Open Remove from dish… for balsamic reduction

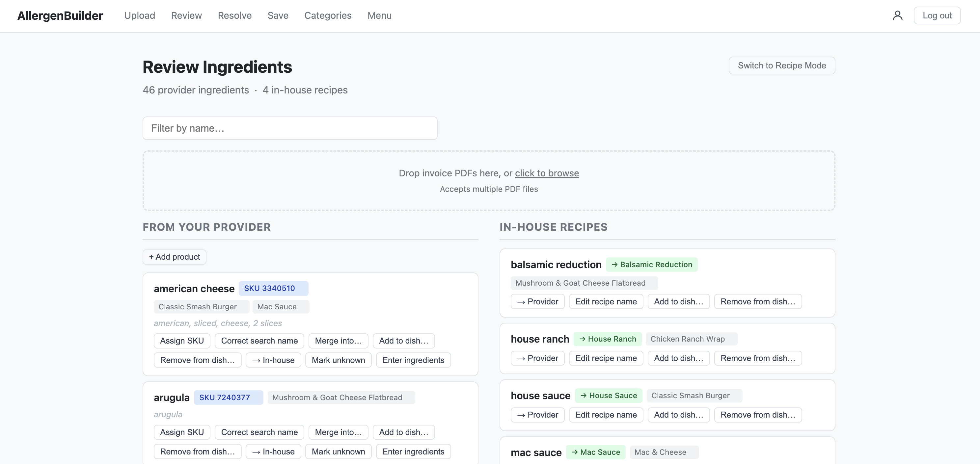pyautogui.click(x=758, y=301)
